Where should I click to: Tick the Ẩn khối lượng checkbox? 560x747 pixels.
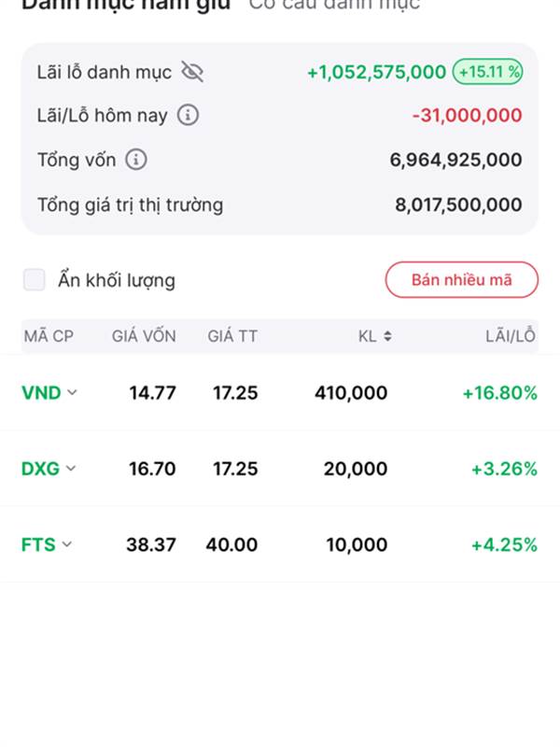[x=35, y=279]
